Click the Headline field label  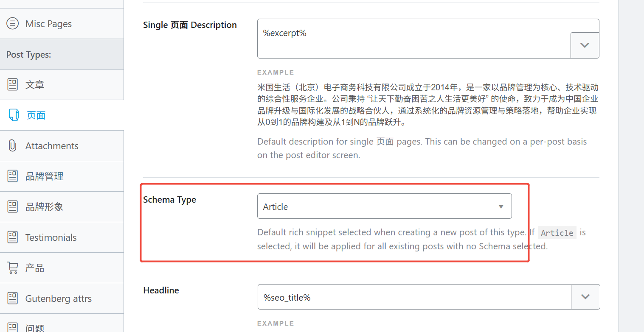pyautogui.click(x=161, y=290)
